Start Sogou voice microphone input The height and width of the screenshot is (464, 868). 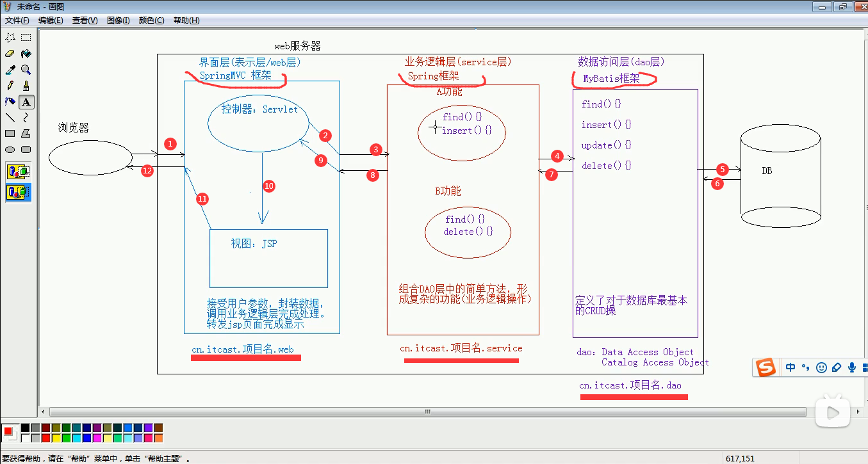[852, 368]
